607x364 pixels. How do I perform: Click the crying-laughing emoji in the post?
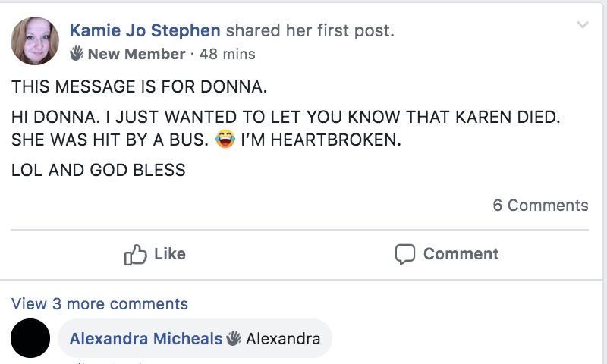(x=225, y=141)
